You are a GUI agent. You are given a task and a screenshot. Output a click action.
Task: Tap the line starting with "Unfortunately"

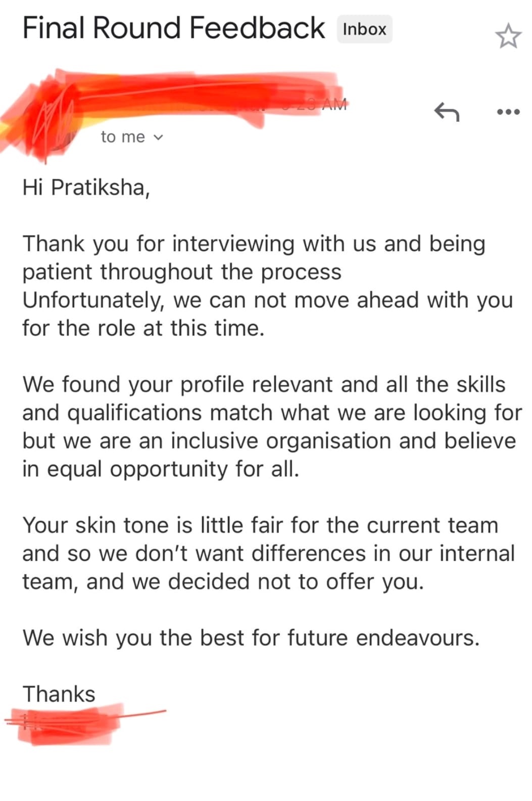(x=267, y=300)
